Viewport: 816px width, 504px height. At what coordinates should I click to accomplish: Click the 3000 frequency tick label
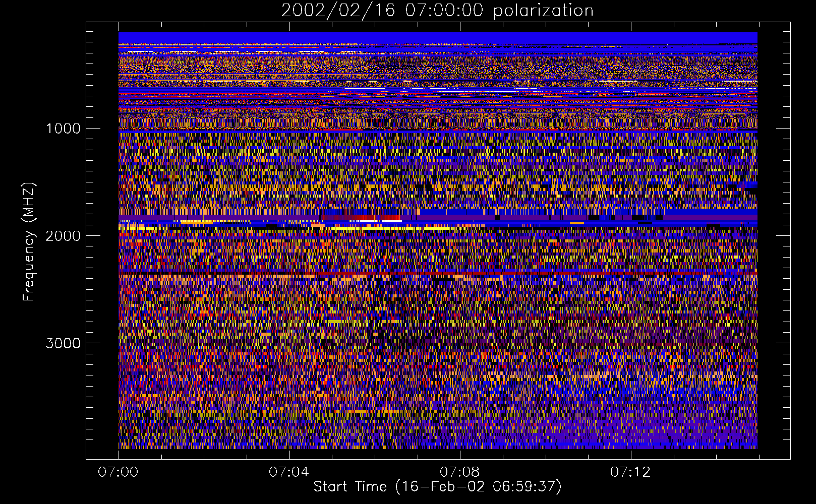(x=63, y=343)
